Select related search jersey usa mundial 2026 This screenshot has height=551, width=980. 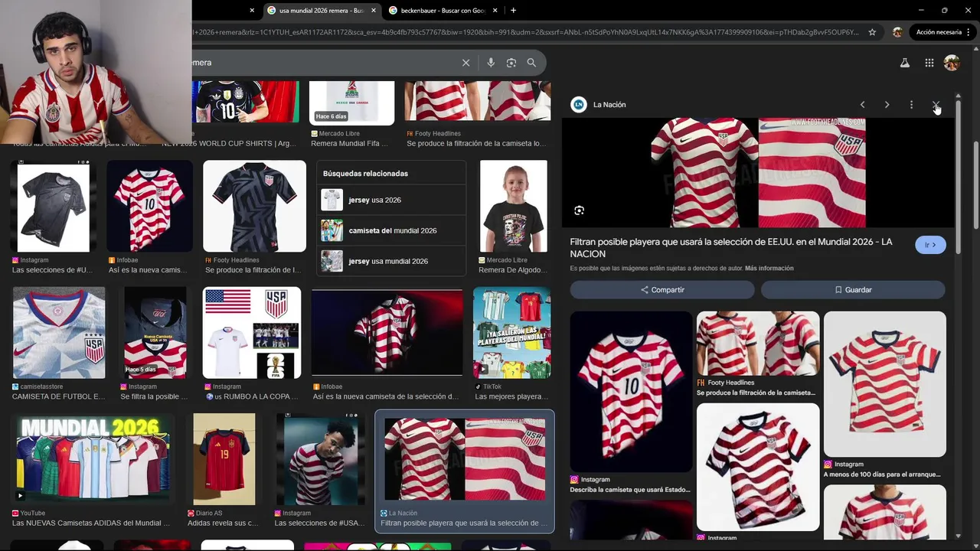click(390, 261)
